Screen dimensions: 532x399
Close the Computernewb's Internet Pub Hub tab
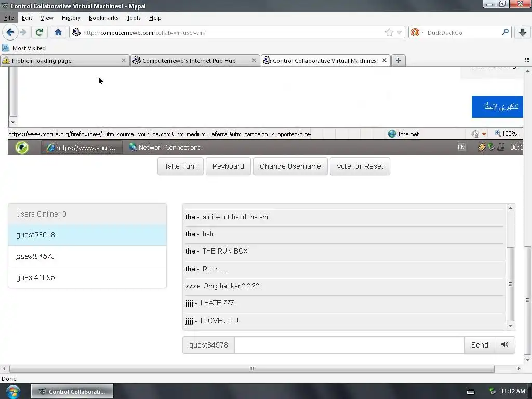coord(254,60)
